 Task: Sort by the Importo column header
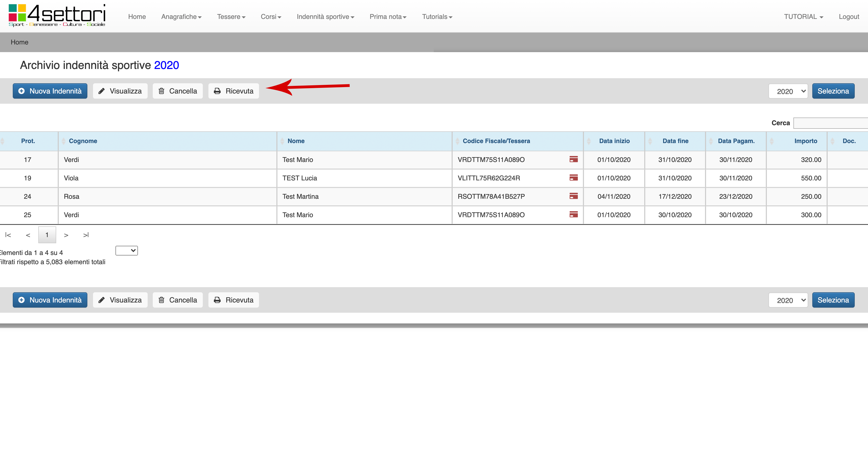805,141
